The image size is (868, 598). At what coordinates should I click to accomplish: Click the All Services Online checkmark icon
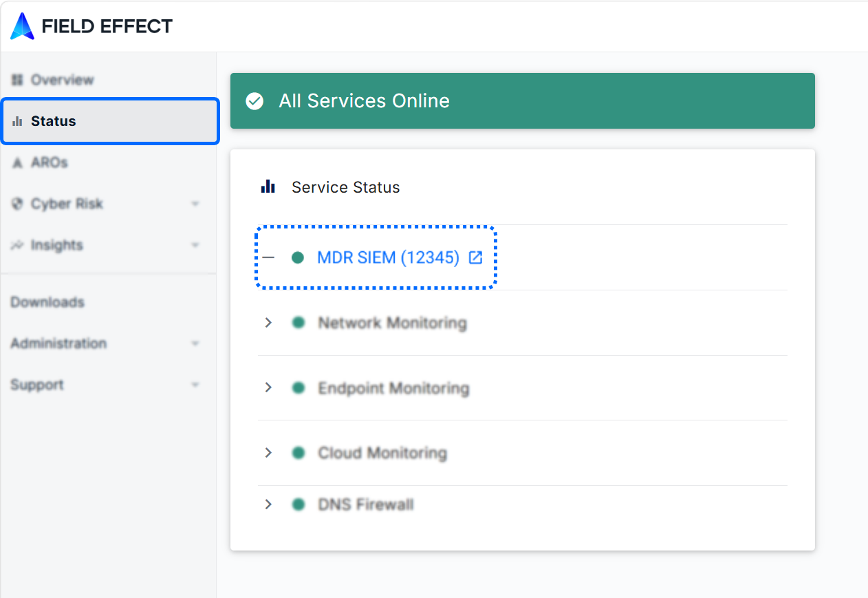(x=254, y=101)
